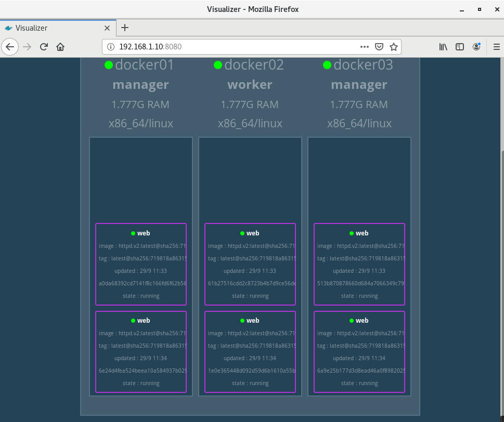504x422 pixels.
Task: Show site information icon in address bar
Action: click(x=111, y=47)
